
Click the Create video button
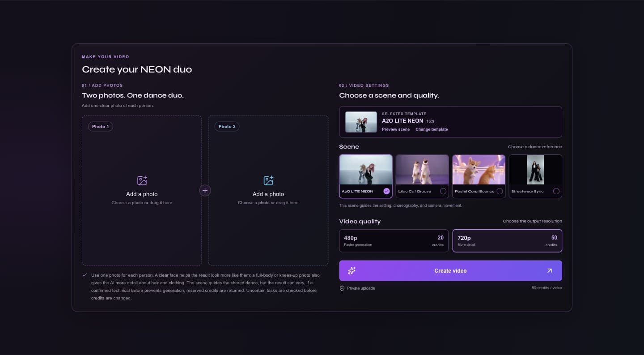pyautogui.click(x=450, y=271)
